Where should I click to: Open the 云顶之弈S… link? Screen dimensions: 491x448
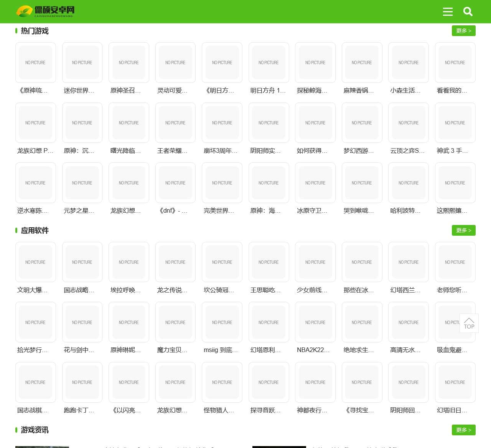pos(407,151)
